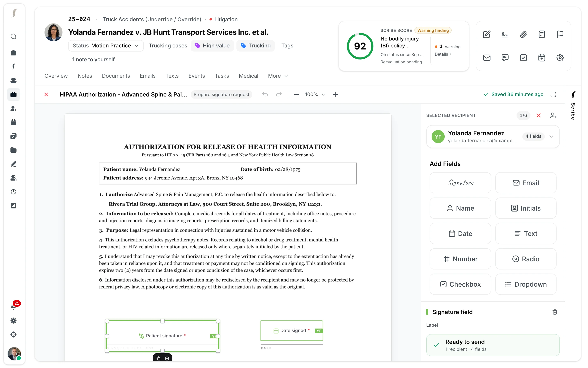Close the HIPAA Authorization document editor
The height and width of the screenshot is (368, 588).
pos(46,94)
